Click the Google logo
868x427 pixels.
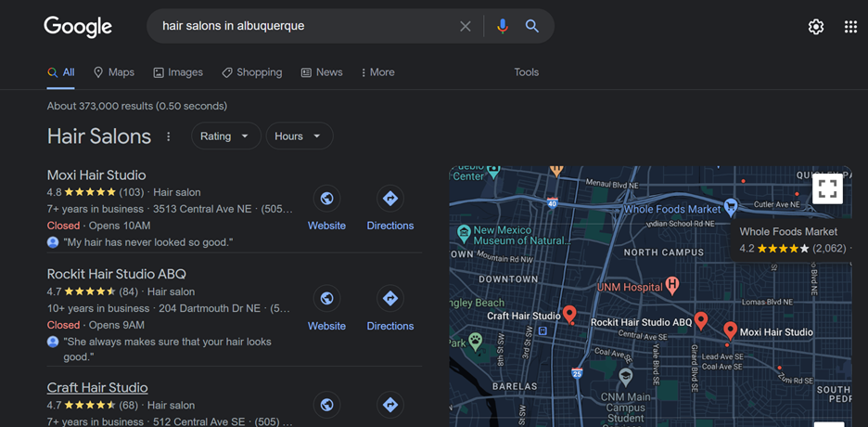[x=78, y=26]
